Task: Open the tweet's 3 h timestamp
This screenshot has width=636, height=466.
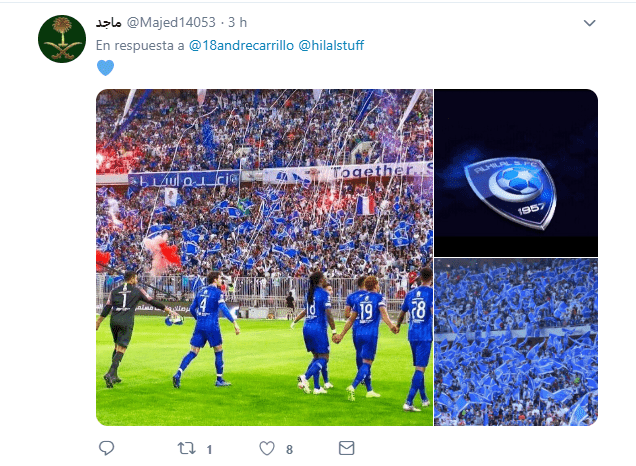Action: tap(238, 22)
